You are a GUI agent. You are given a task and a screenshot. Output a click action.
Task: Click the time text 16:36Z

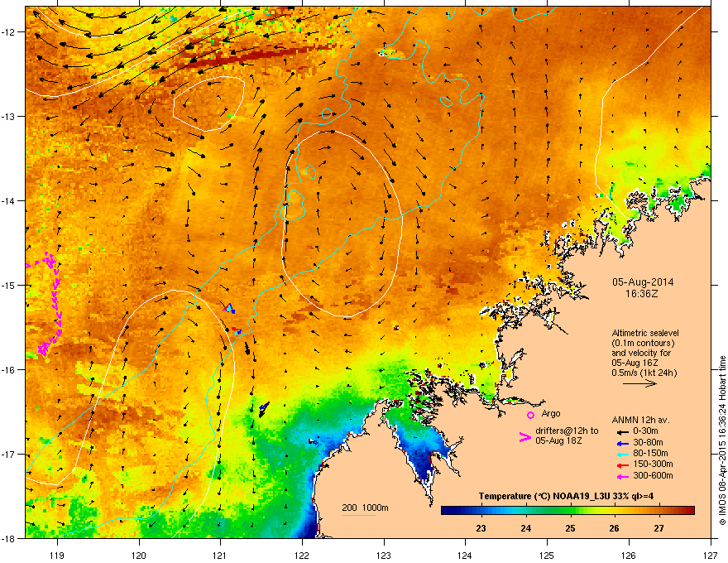click(642, 294)
